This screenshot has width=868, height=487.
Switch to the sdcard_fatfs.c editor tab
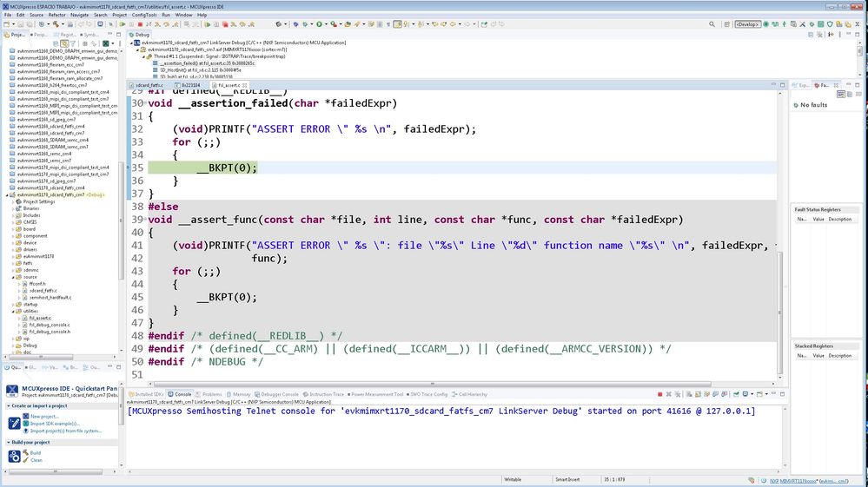click(x=149, y=85)
